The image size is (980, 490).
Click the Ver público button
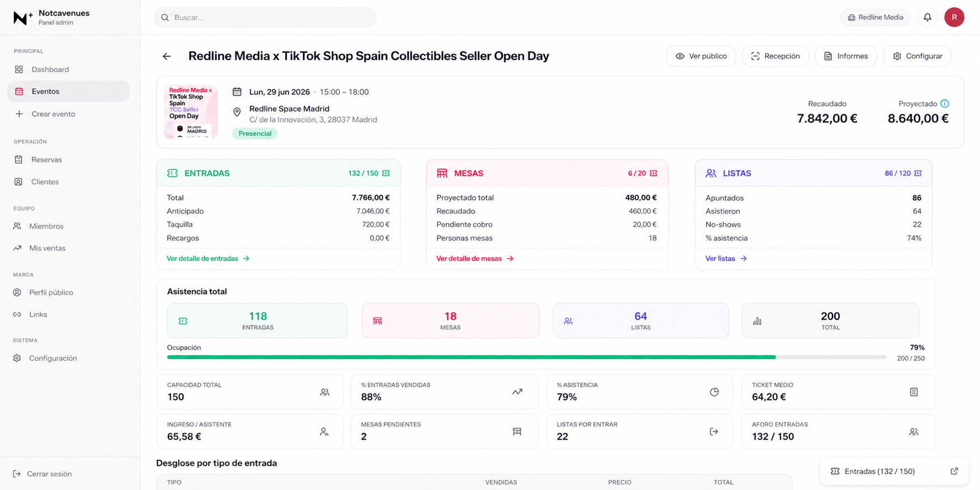tap(701, 56)
